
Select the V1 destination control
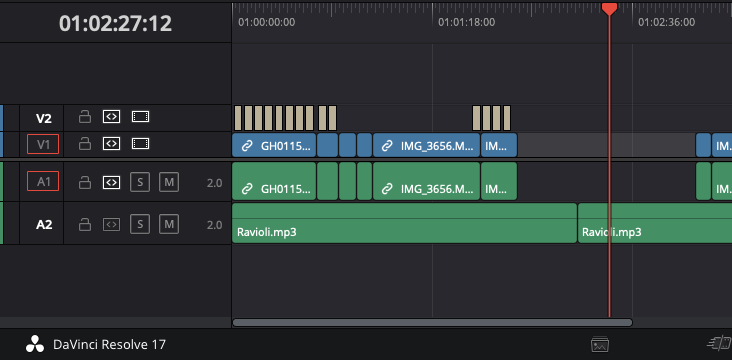(x=43, y=144)
